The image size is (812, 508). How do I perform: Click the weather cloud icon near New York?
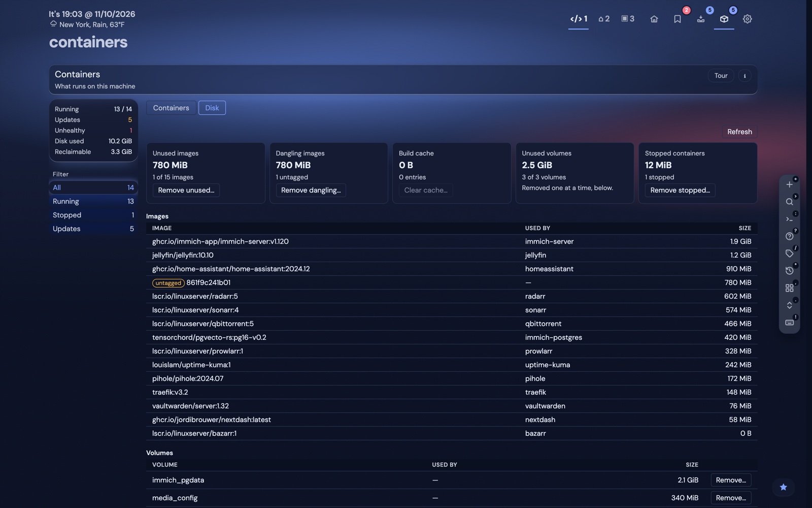click(x=53, y=24)
